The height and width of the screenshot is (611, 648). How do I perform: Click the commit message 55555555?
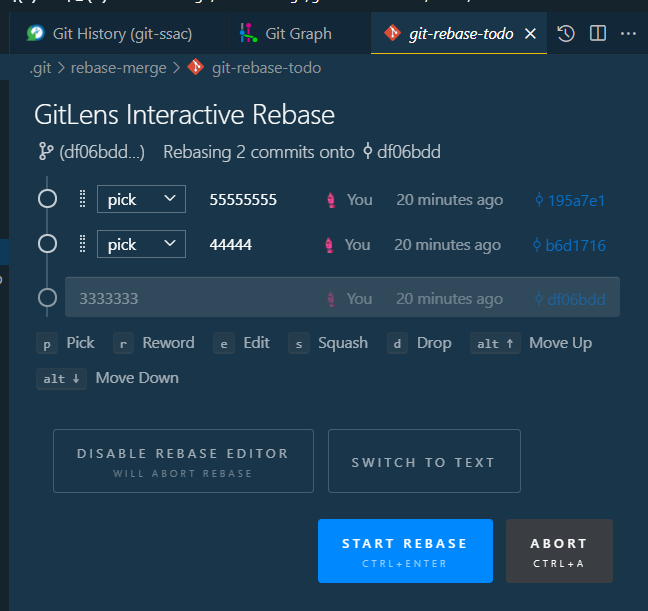click(x=243, y=200)
